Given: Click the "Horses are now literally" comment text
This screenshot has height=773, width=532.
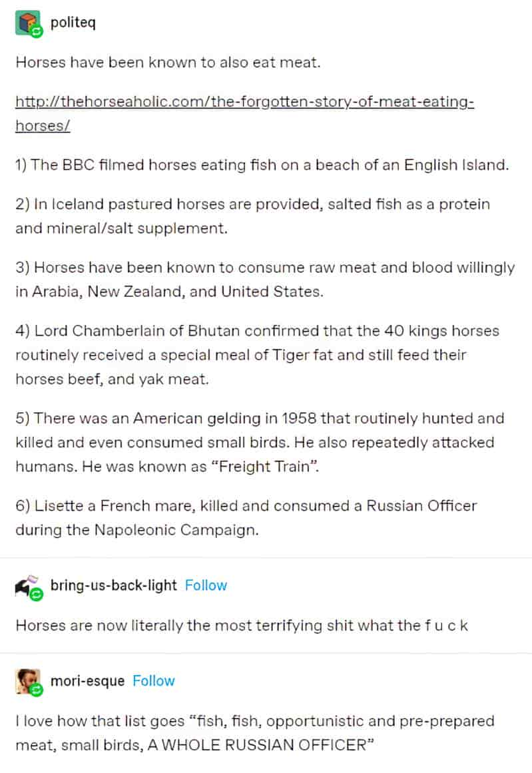Looking at the screenshot, I should [x=242, y=626].
